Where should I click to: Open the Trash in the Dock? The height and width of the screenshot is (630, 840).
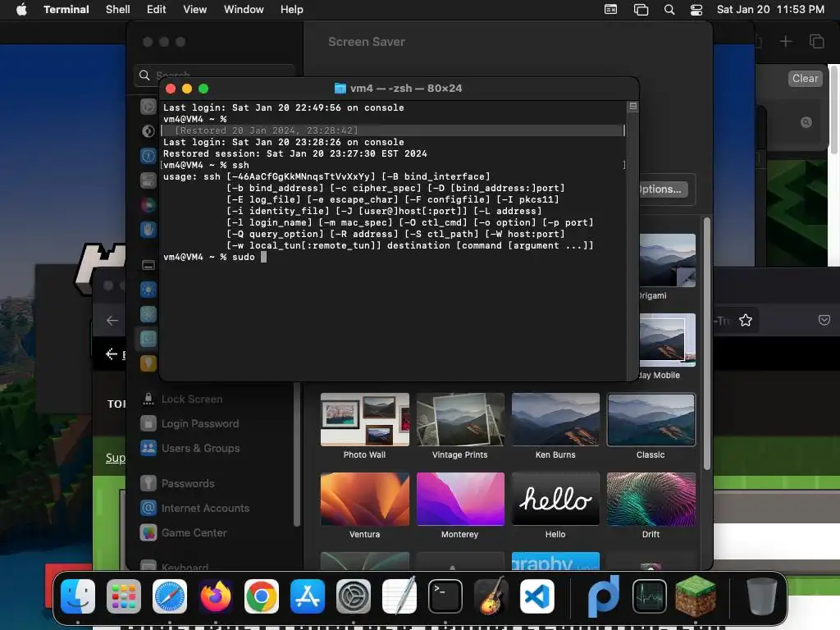[762, 596]
